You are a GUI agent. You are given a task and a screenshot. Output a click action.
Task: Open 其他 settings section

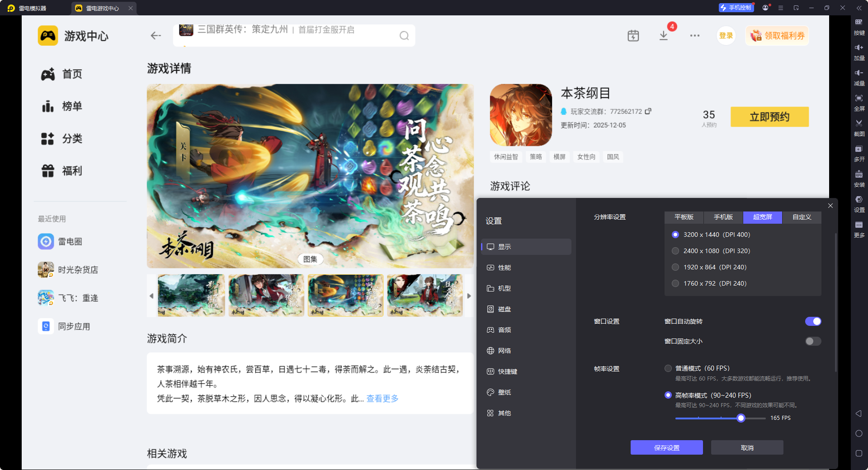526,413
